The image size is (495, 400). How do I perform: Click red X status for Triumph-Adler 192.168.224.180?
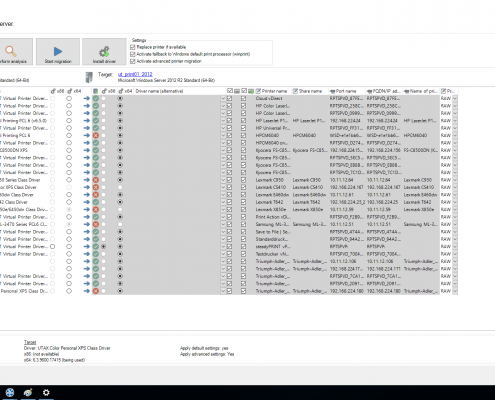pos(96,291)
